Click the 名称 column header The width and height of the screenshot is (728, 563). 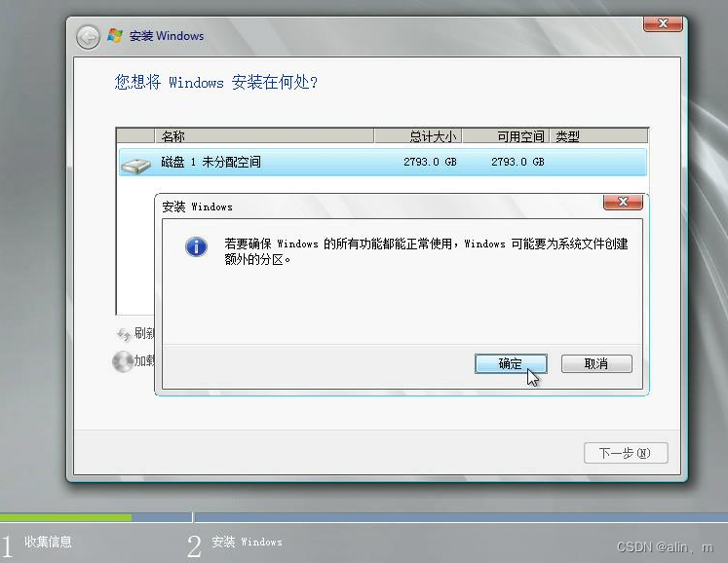tap(264, 136)
